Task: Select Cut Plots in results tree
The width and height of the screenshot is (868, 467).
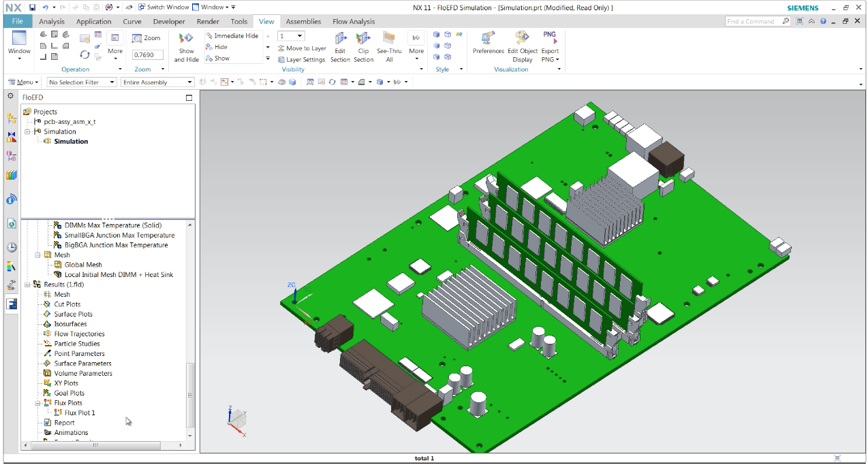Action: 67,304
